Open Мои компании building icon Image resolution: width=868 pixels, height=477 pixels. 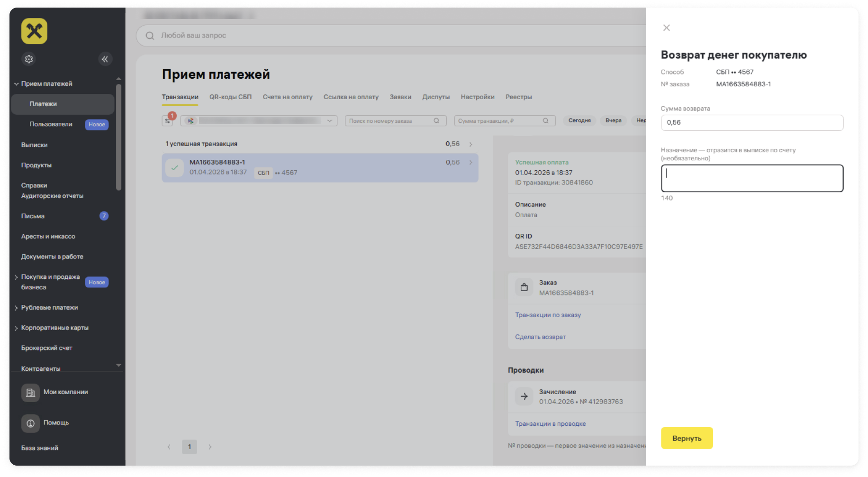click(30, 393)
